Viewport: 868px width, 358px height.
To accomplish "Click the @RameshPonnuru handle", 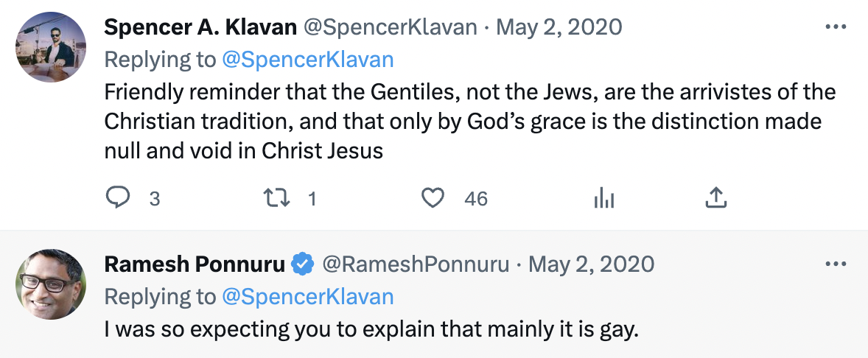I will coord(416,264).
